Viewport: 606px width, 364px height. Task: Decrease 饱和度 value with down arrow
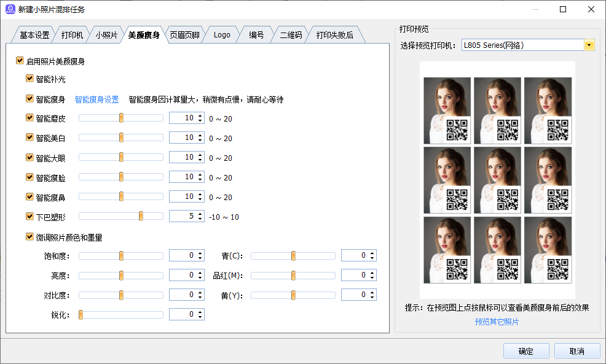(200, 258)
